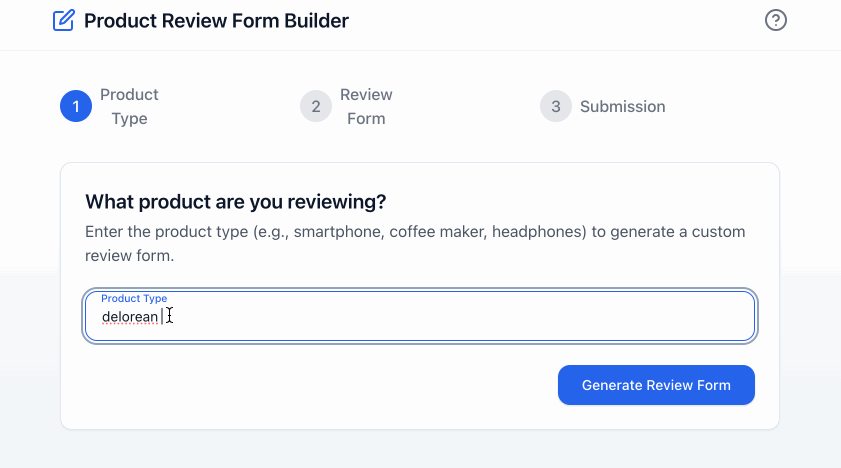Click the Product Review Form Builder title
Screen dimensions: 841x468
click(216, 20)
